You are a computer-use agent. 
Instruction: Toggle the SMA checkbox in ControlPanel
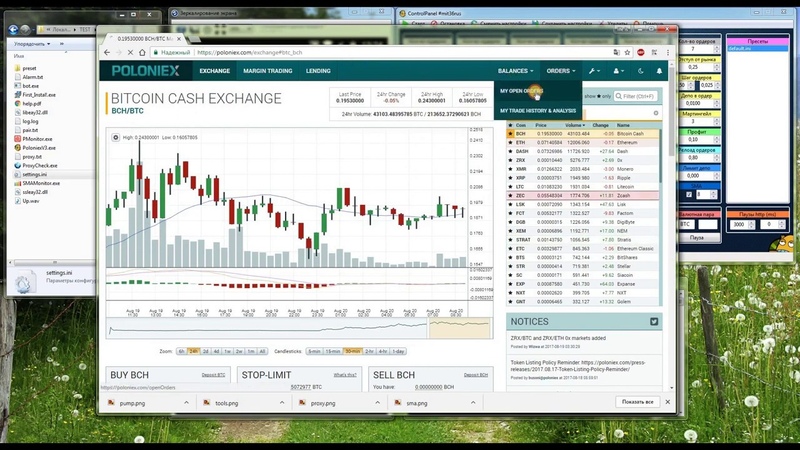689,194
